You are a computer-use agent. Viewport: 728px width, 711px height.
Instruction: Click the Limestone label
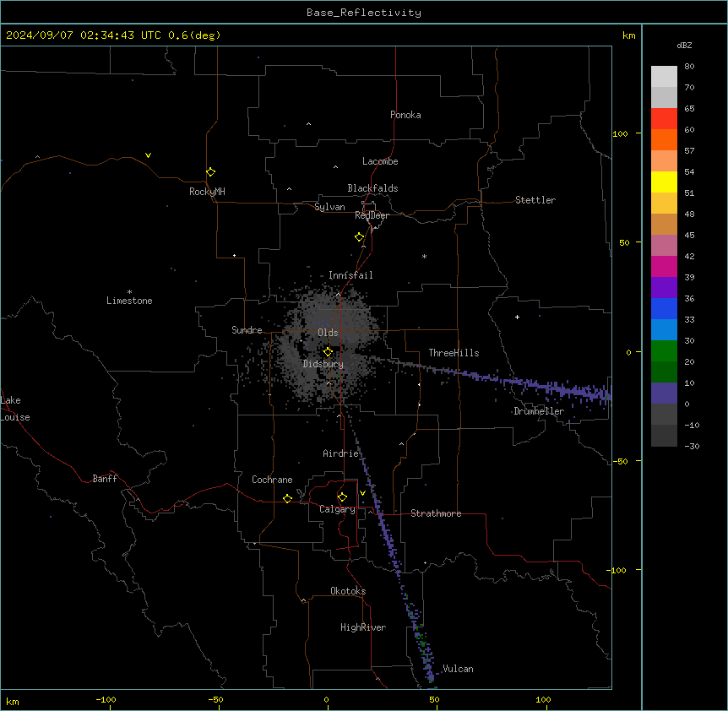(129, 301)
